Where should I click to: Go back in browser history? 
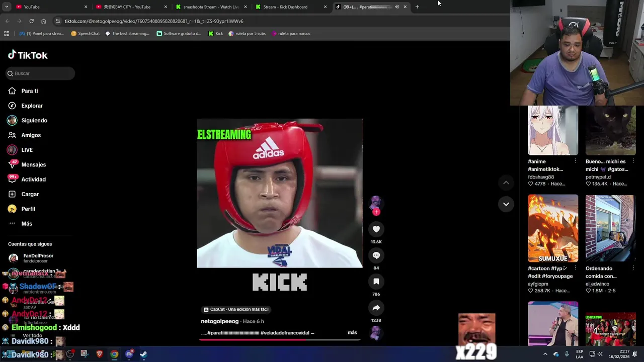[7, 21]
